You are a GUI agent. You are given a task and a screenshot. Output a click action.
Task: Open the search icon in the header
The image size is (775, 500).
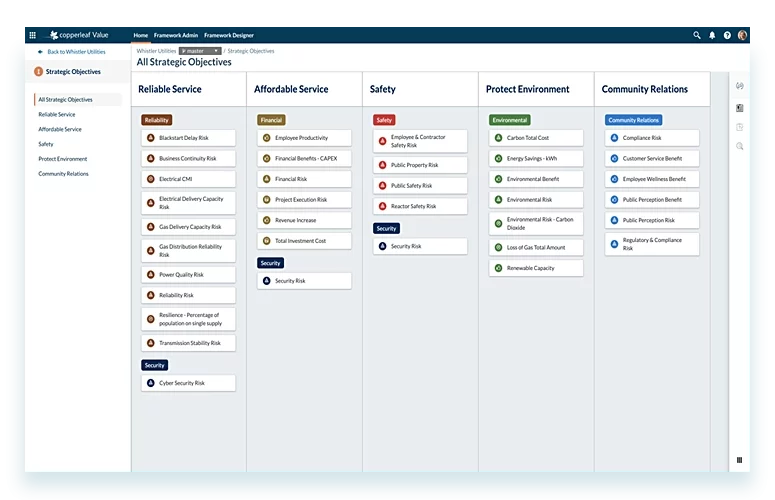pyautogui.click(x=697, y=35)
